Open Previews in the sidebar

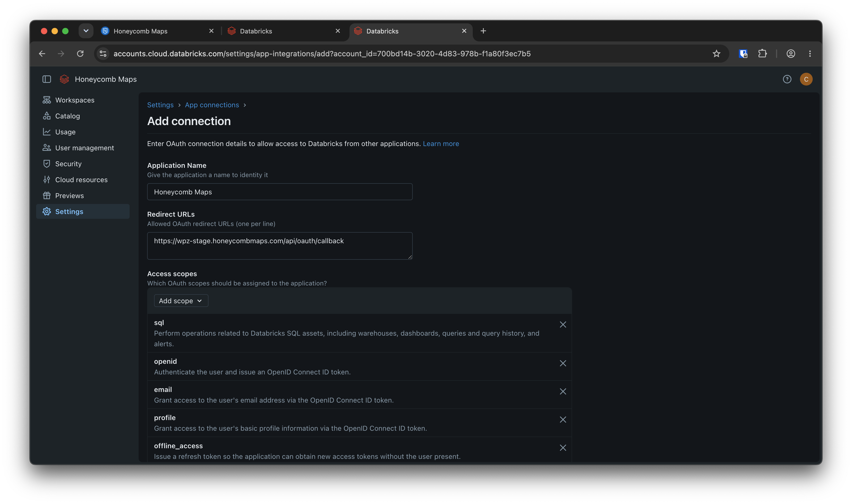click(83, 196)
